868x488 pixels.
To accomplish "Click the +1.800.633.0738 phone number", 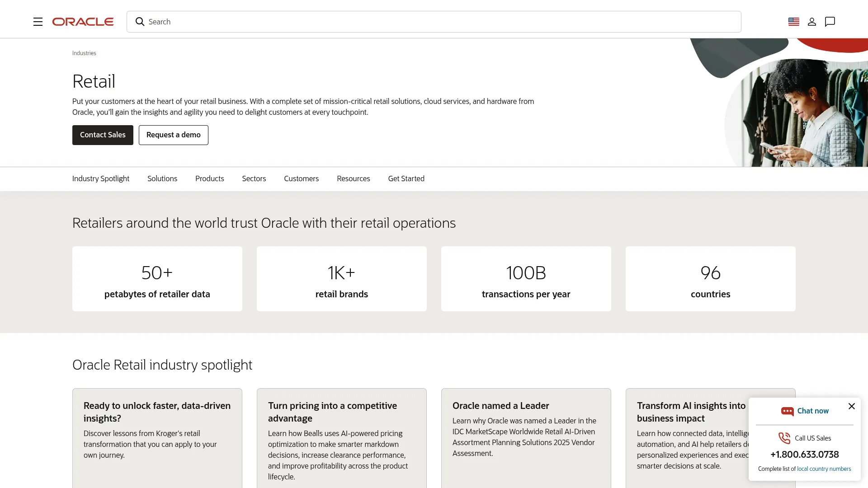I will 805,454.
